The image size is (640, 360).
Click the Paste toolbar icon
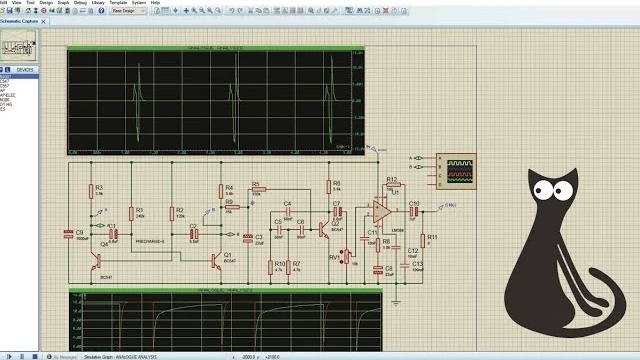pyautogui.click(x=266, y=11)
